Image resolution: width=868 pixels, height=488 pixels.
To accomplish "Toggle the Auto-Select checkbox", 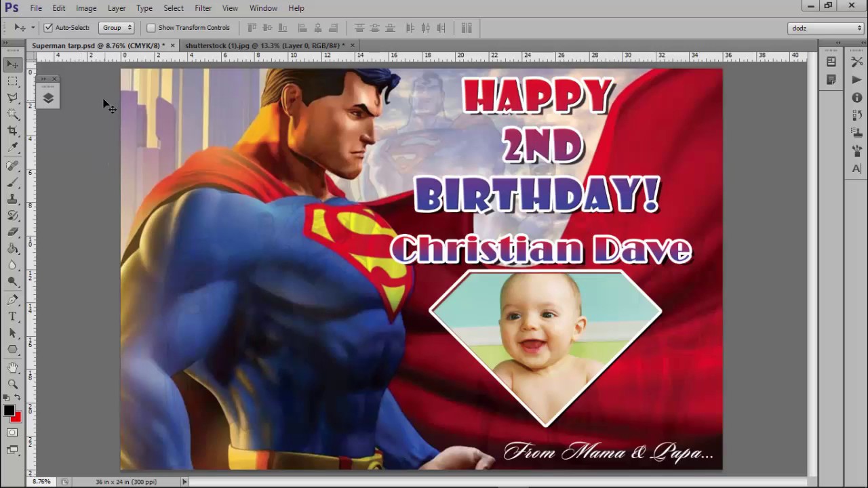I will (x=48, y=28).
